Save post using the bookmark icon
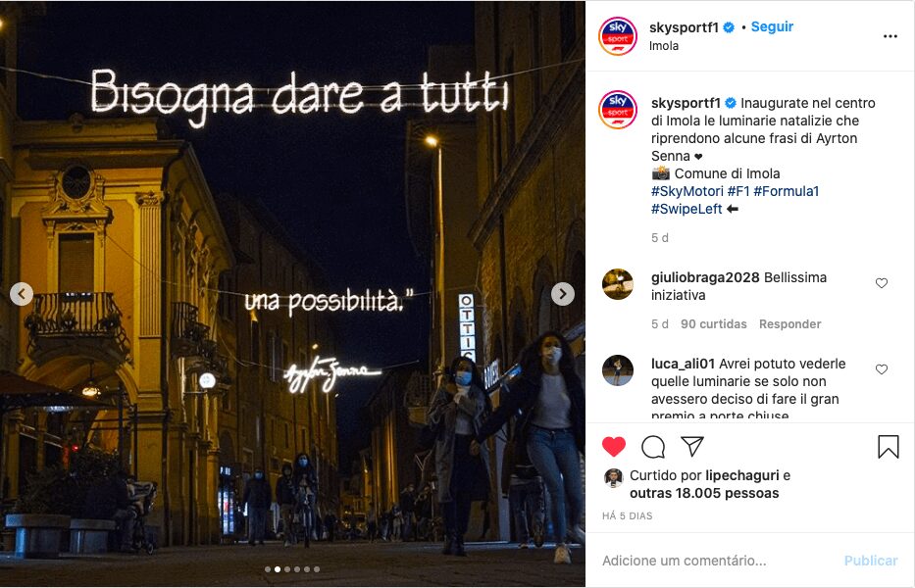Image resolution: width=915 pixels, height=588 pixels. 889,447
